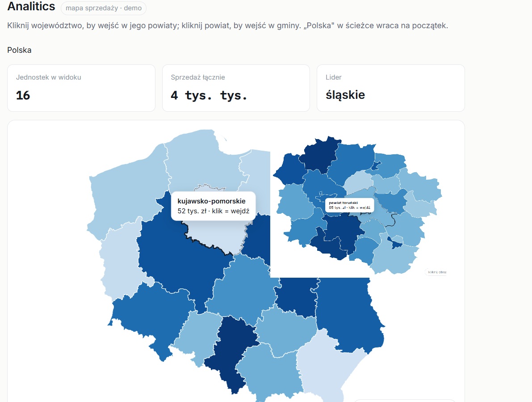This screenshot has width=532, height=402.
Task: Select the pomorskie region at the top
Action: pyautogui.click(x=200, y=160)
